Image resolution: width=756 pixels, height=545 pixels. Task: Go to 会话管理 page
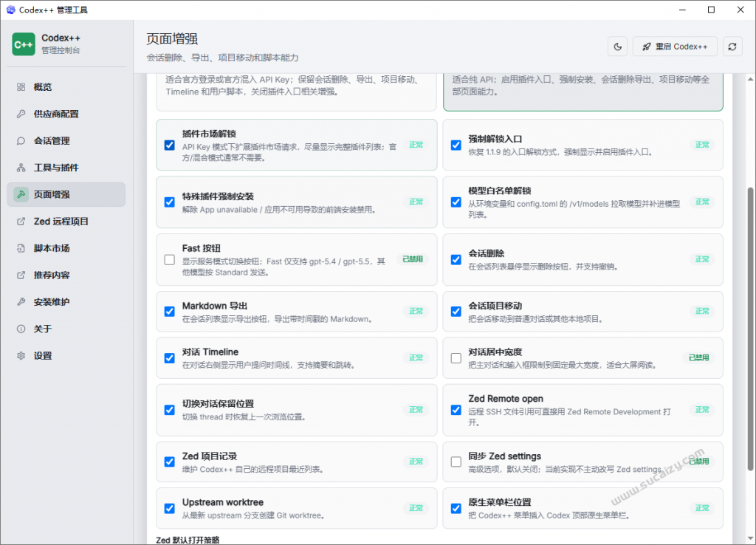coord(66,141)
